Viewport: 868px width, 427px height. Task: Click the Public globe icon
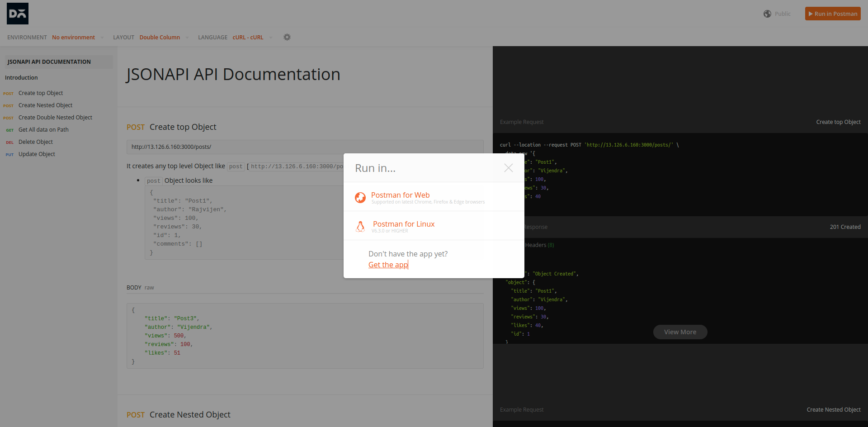coord(767,14)
